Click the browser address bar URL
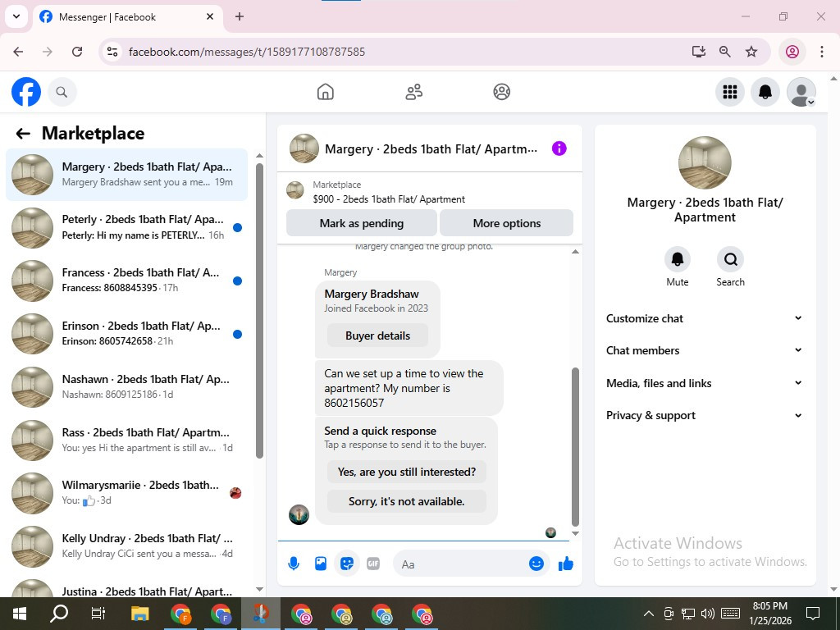This screenshot has height=630, width=840. tap(247, 52)
